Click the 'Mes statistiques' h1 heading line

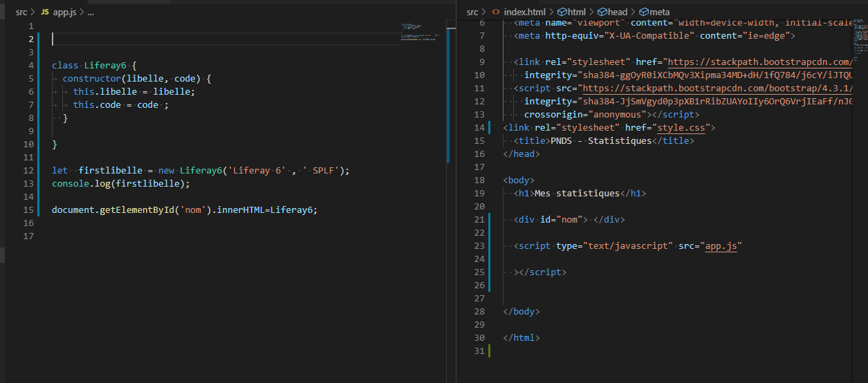click(580, 194)
